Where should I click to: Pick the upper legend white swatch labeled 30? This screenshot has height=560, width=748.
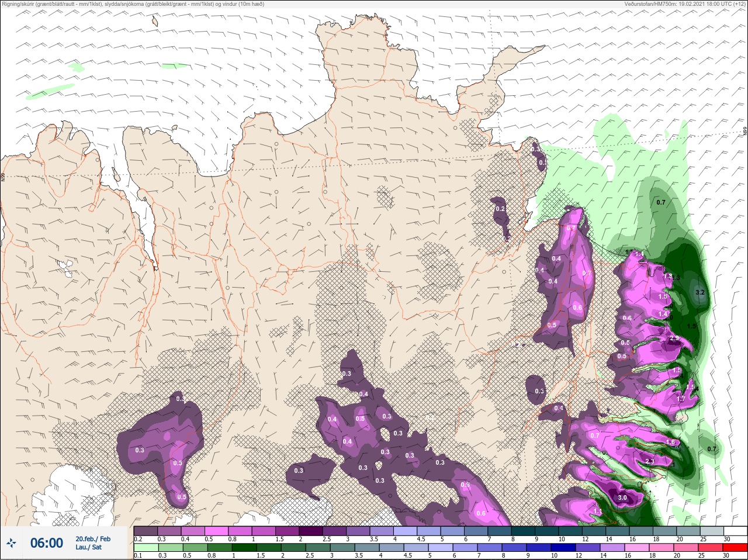tap(735, 531)
